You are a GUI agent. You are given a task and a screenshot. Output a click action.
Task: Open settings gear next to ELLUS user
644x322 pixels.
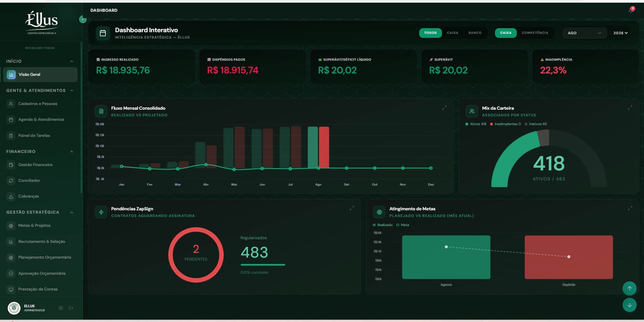coord(61,308)
